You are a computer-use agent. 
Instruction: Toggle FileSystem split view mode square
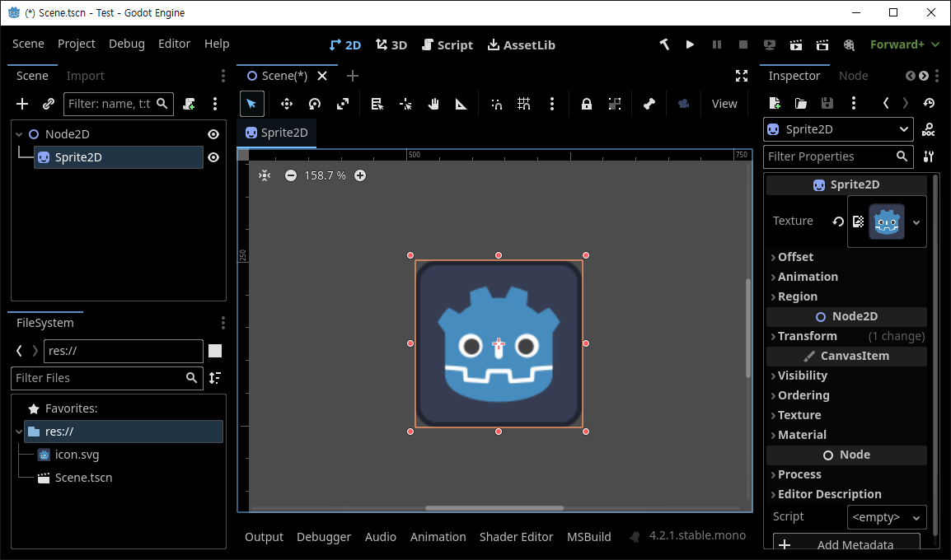point(215,351)
